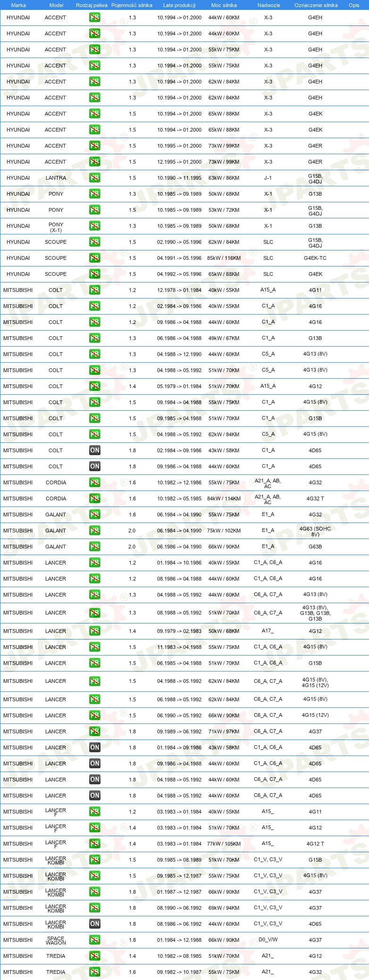This screenshot has height=980, width=369.
Task: Click petrol icon in SPACE WAGON row
Action: point(94,940)
